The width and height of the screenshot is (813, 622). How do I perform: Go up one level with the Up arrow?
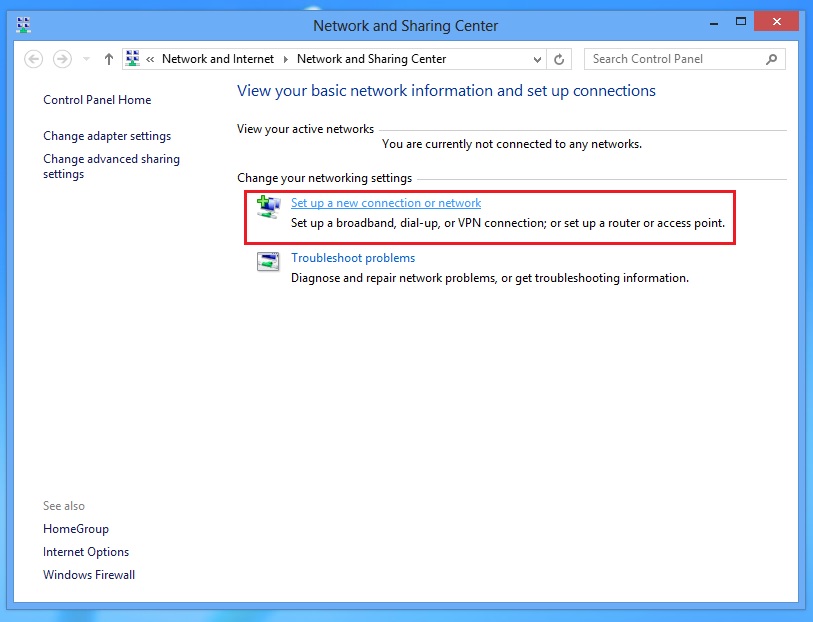(108, 59)
